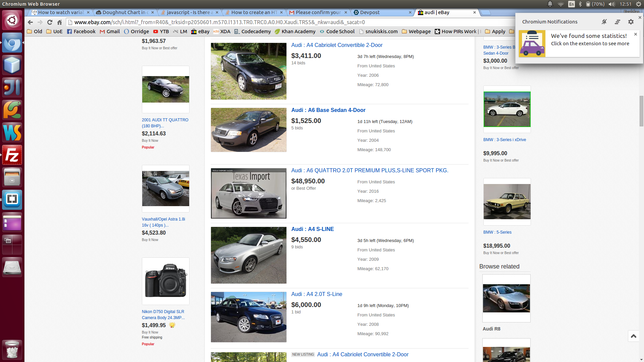644x362 pixels.
Task: Click the page vertical scrollbar handle
Action: coord(641,111)
